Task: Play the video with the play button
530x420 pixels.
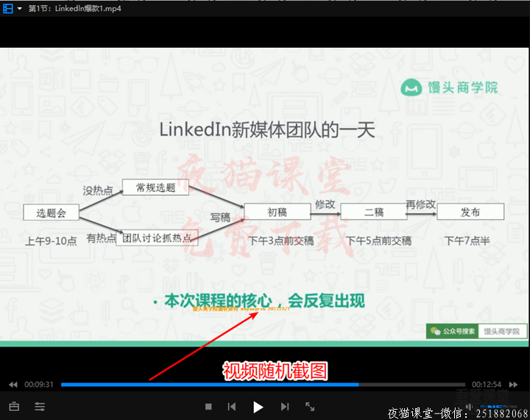Action: 258,407
